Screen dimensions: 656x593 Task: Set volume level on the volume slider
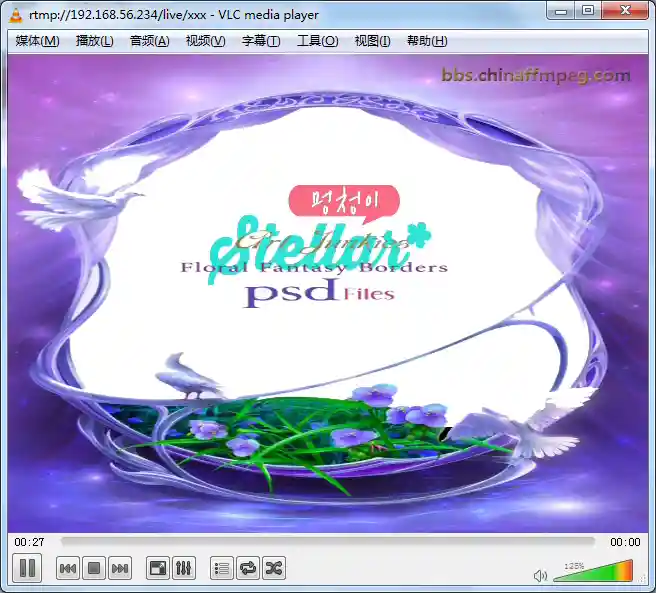coord(593,572)
